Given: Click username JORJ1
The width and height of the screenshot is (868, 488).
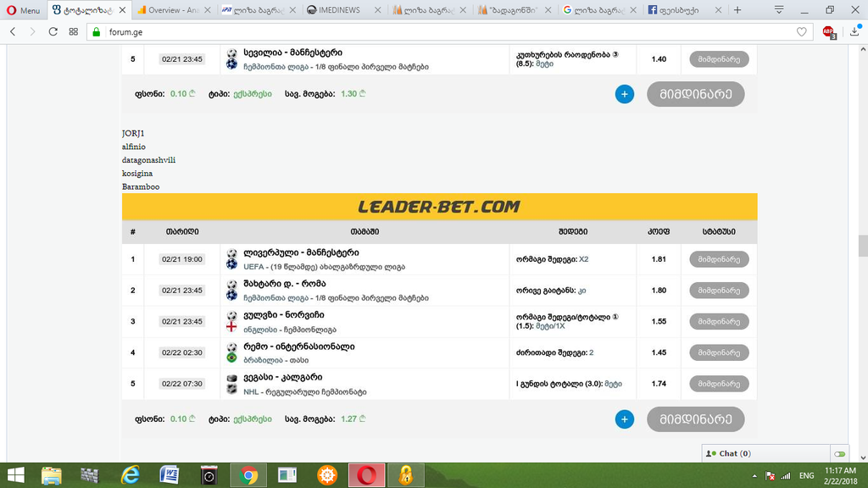Looking at the screenshot, I should [x=133, y=133].
